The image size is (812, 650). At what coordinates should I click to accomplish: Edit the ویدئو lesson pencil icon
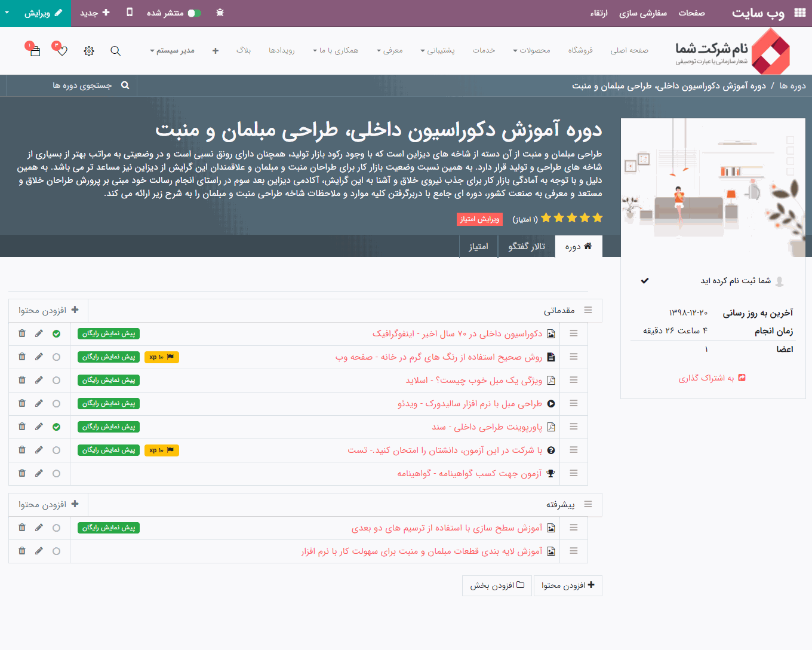39,403
